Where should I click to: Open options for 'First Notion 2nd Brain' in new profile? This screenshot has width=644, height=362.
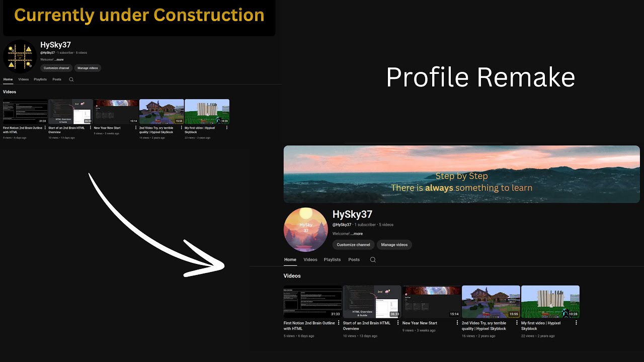pos(339,323)
